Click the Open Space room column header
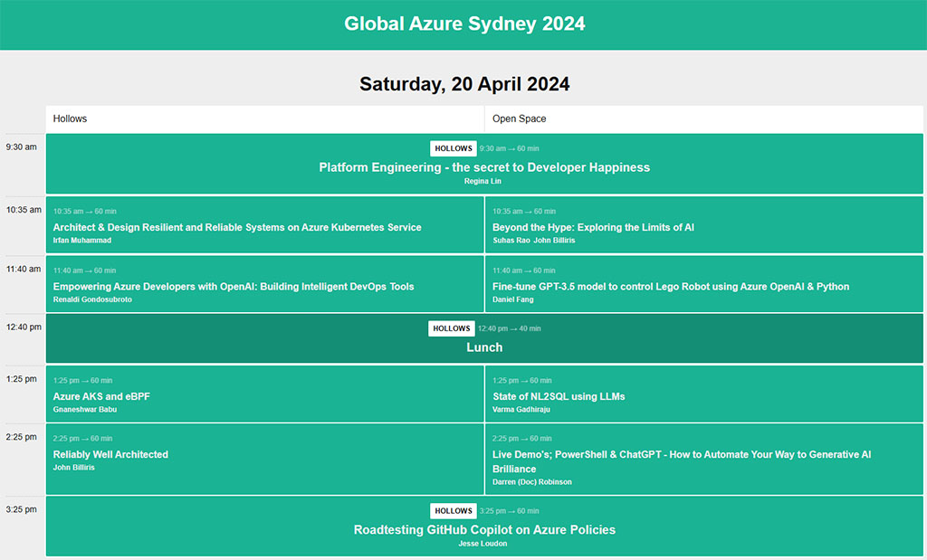This screenshot has height=560, width=927. [x=704, y=119]
